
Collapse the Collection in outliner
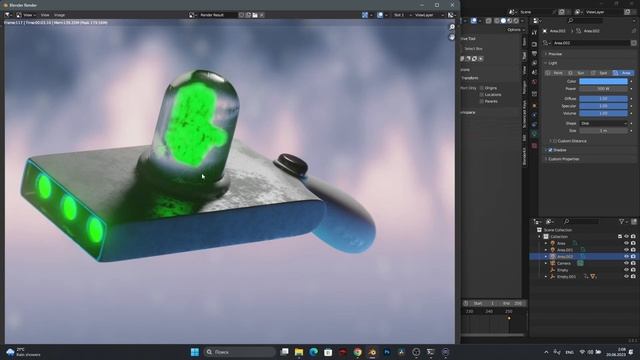coord(539,237)
